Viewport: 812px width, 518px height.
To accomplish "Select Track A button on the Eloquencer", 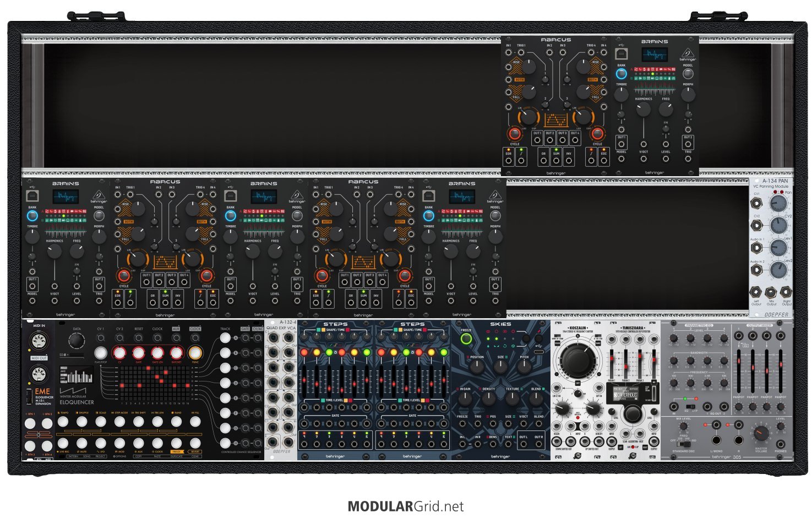I will coord(225,338).
